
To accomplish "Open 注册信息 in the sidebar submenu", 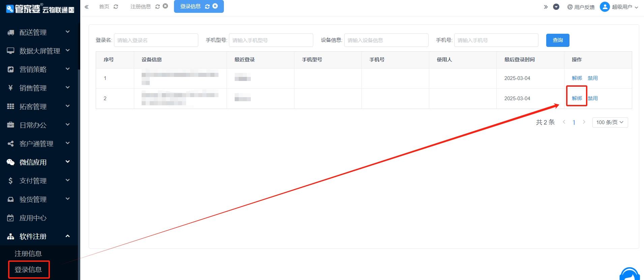I will pos(28,253).
